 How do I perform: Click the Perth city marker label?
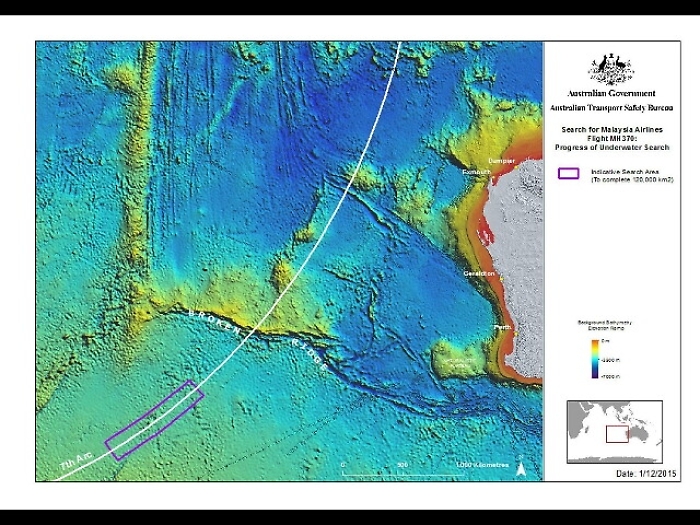pyautogui.click(x=502, y=327)
